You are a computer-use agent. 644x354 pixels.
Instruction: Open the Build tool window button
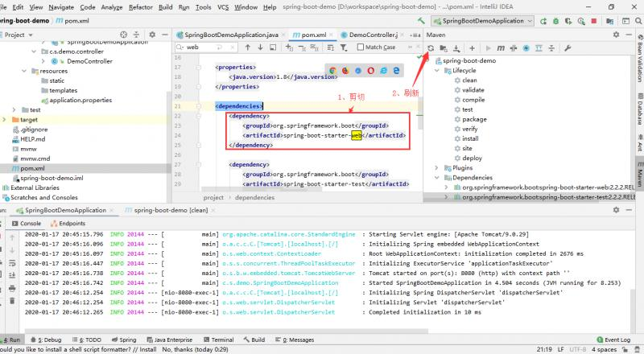pos(254,340)
